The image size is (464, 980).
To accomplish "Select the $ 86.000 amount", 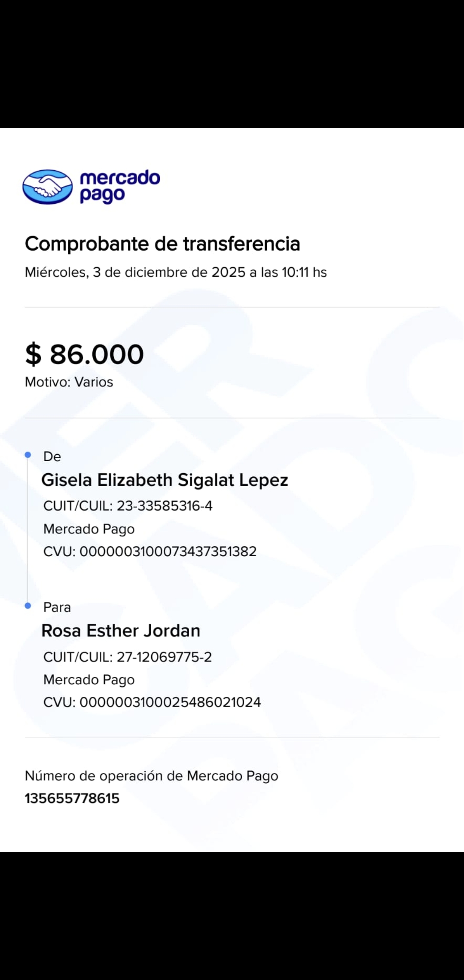I will [x=84, y=354].
